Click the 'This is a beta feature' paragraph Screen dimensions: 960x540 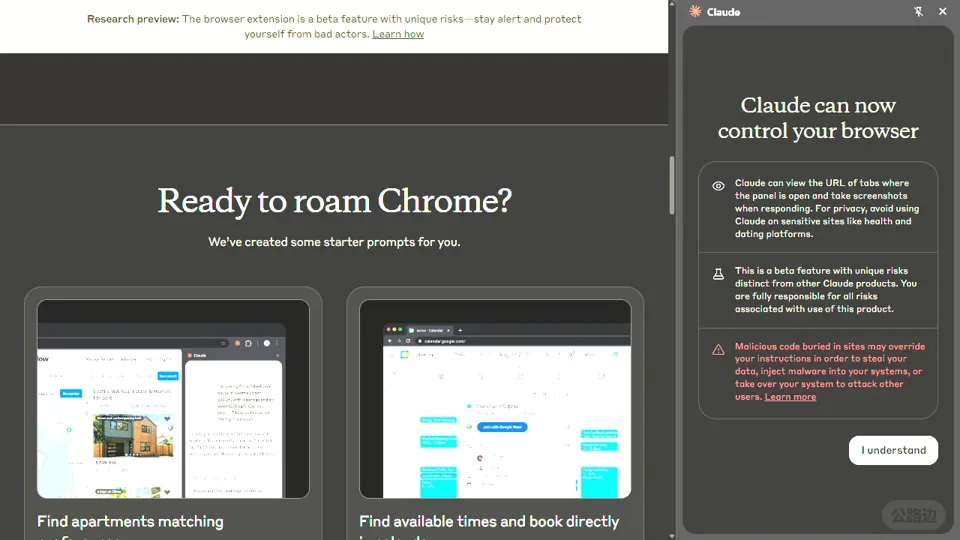(826, 290)
